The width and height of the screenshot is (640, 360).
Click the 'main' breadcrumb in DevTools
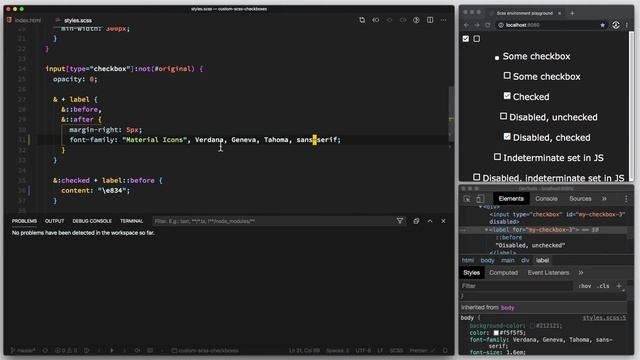(508, 260)
